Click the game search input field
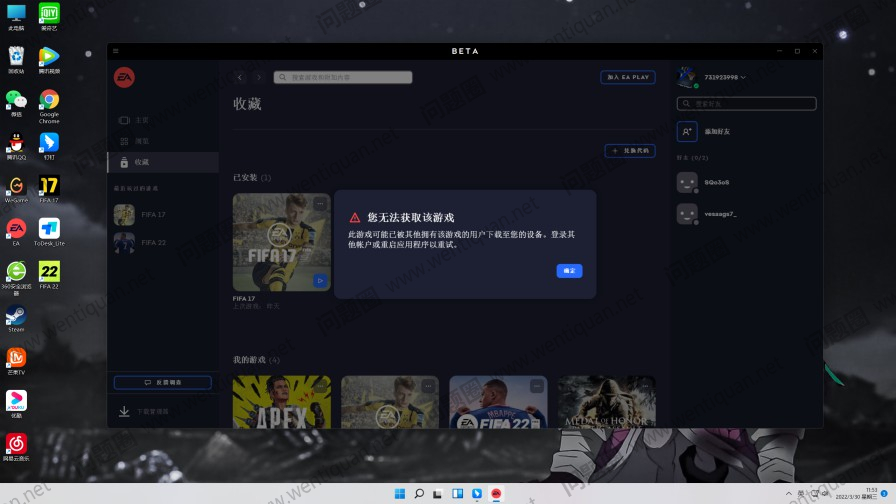The image size is (896, 504). (345, 77)
